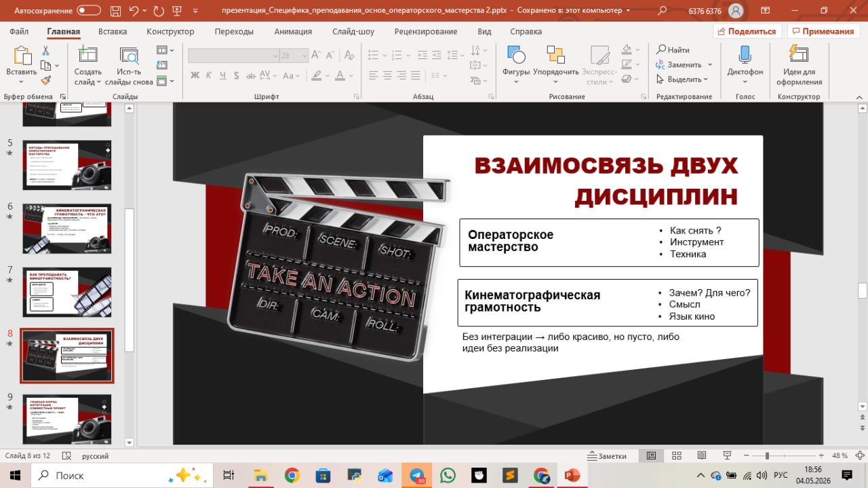This screenshot has height=488, width=868.
Task: Open Telegram from the taskbar
Action: coord(417,475)
